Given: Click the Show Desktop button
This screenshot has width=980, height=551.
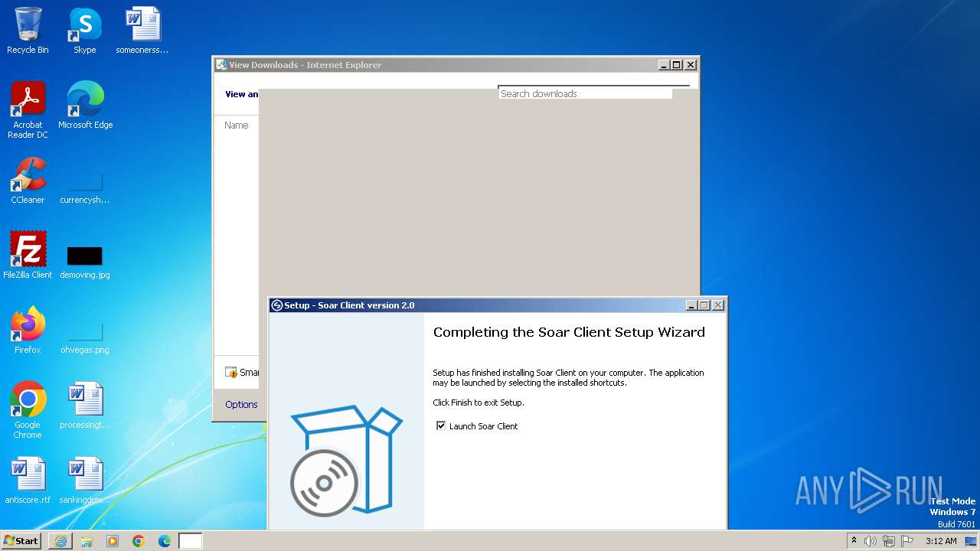Looking at the screenshot, I should point(972,541).
